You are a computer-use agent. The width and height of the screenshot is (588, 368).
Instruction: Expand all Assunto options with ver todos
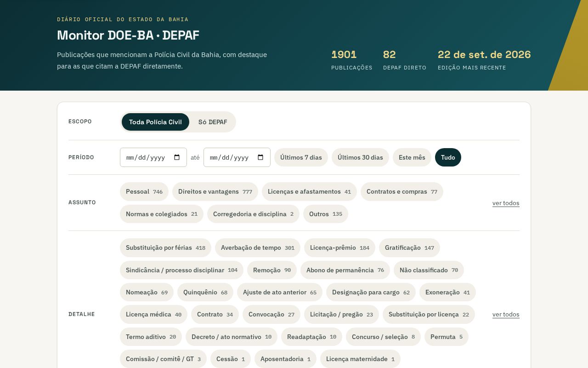[506, 203]
